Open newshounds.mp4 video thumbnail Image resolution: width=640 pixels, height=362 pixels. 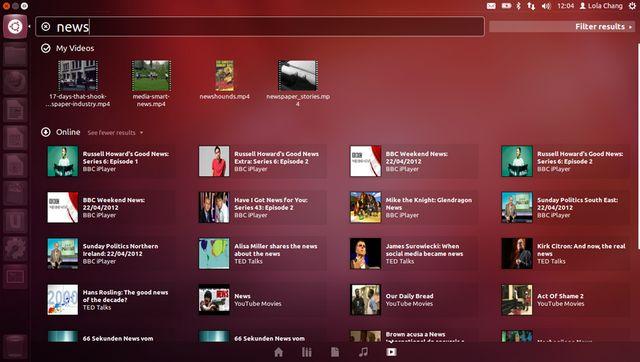click(x=224, y=80)
